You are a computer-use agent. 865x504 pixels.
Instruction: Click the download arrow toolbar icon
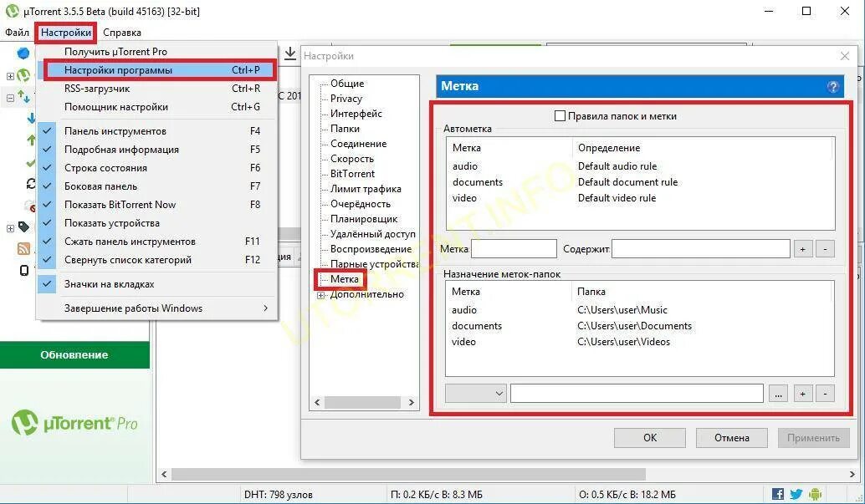(290, 53)
